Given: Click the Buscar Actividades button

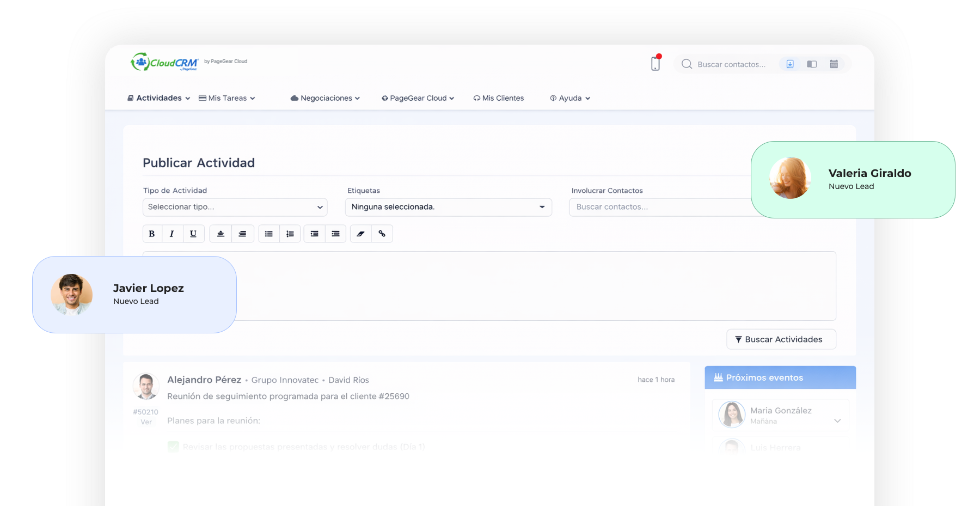Looking at the screenshot, I should tap(781, 339).
